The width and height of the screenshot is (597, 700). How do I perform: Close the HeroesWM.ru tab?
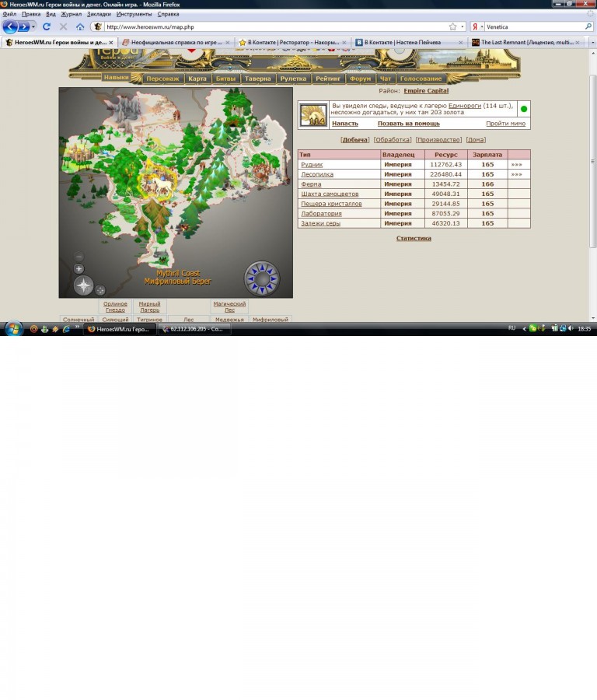pyautogui.click(x=111, y=43)
